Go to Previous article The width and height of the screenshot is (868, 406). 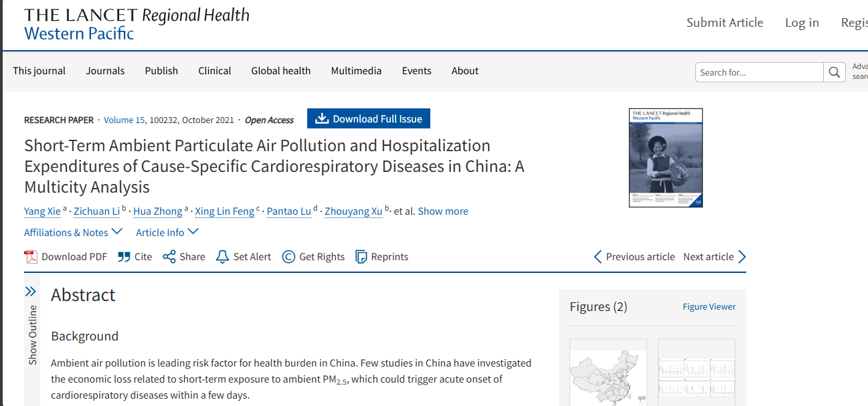pos(634,257)
